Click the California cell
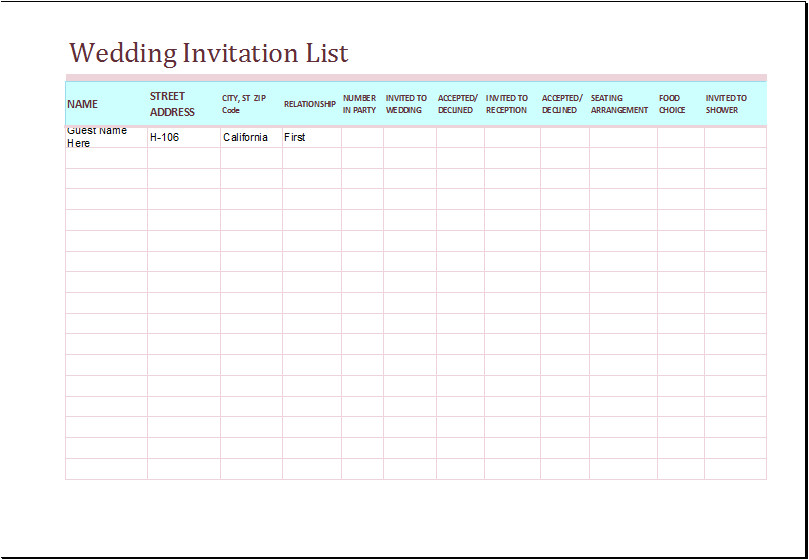This screenshot has height=560, width=809. [246, 137]
